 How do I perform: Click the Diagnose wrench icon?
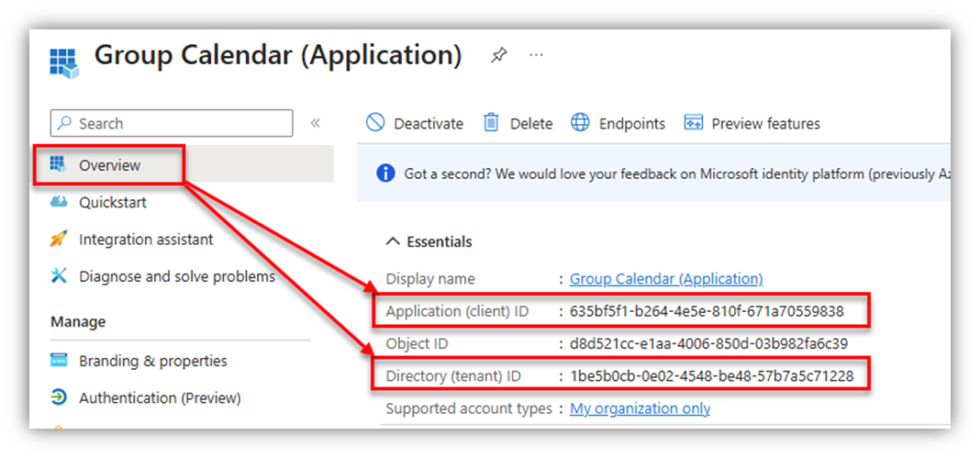[58, 275]
